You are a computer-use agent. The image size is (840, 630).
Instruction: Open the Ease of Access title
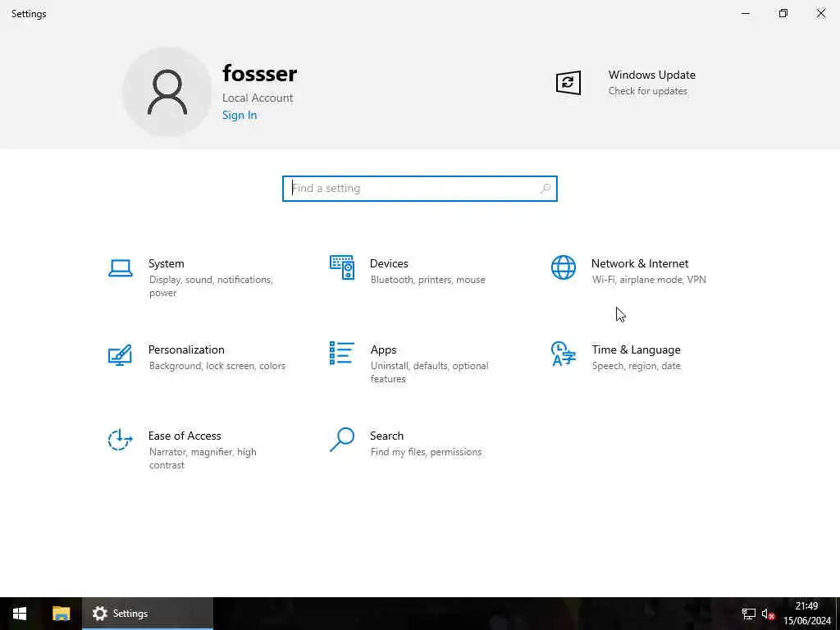pos(185,436)
